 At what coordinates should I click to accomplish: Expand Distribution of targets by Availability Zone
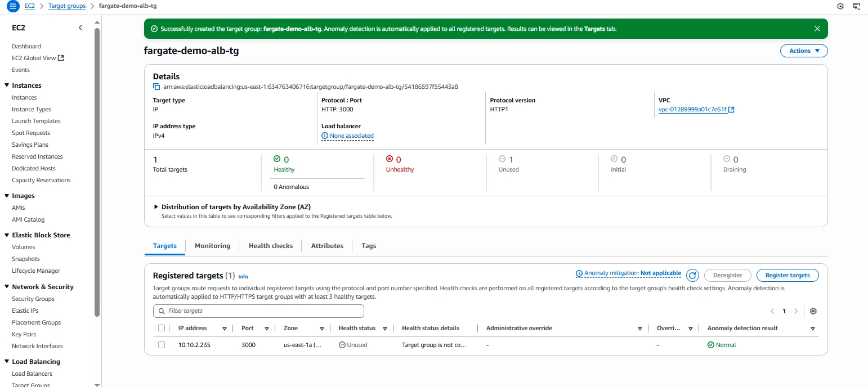(156, 207)
